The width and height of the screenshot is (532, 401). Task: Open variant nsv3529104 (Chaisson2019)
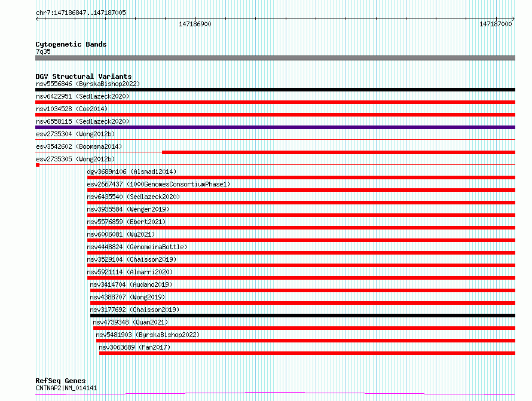[132, 259]
